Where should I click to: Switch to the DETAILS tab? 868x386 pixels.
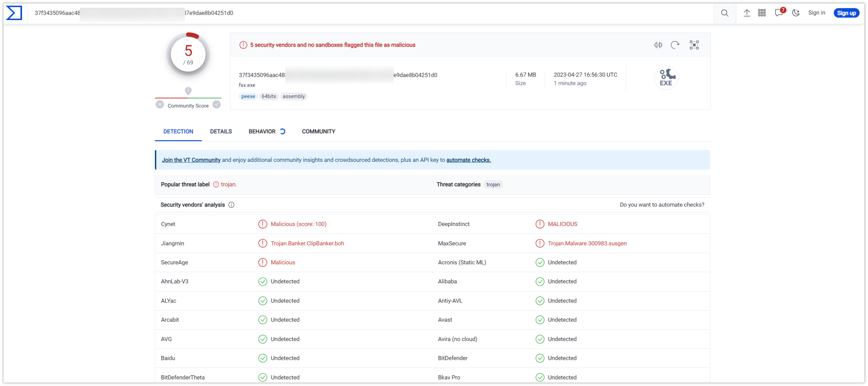[221, 132]
